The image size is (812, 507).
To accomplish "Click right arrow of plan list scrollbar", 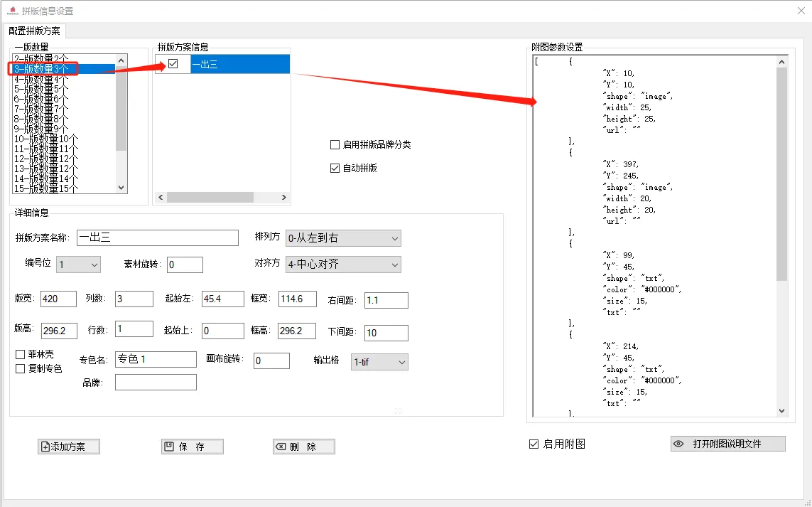I will (x=283, y=197).
